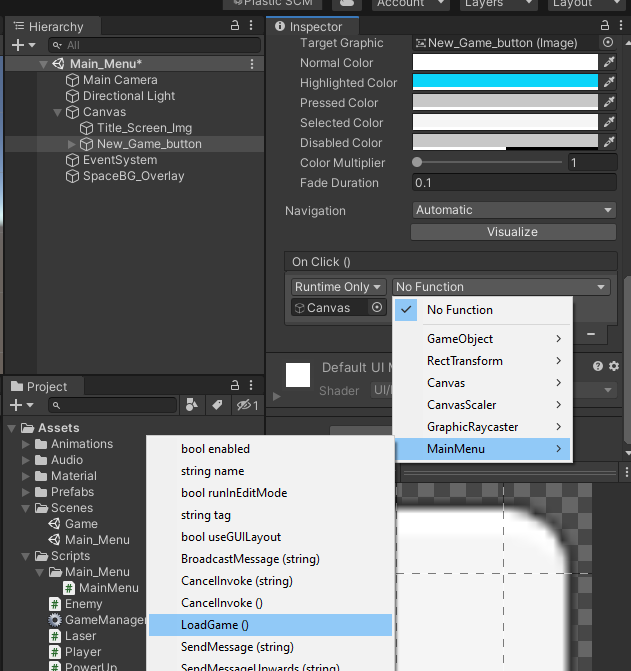The height and width of the screenshot is (671, 631).
Task: Pick eyedropper for Pressed Color
Action: (x=608, y=102)
